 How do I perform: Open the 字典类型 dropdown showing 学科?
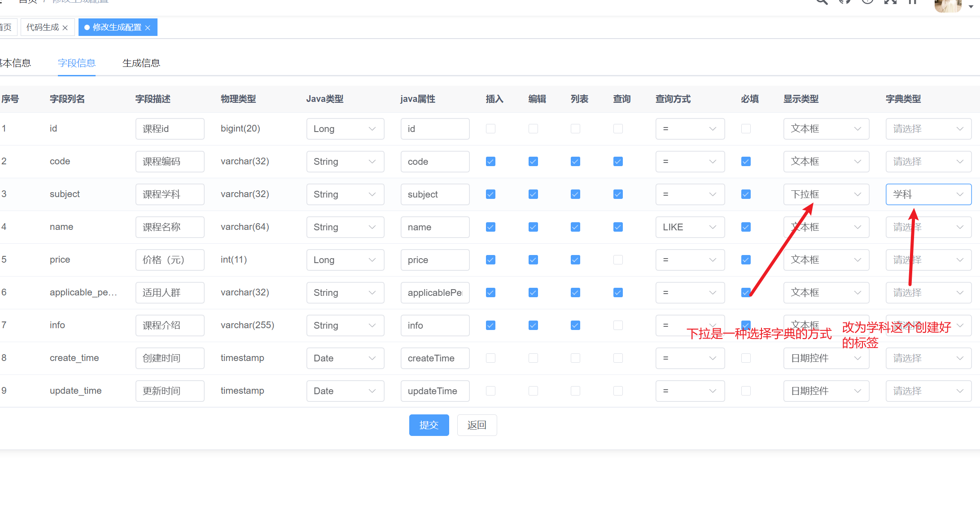[928, 194]
